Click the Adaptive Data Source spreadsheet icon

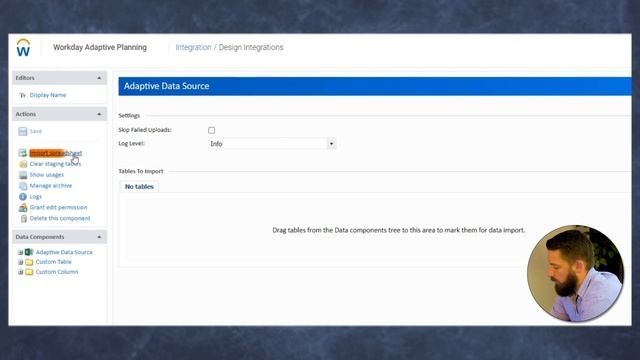[x=29, y=252]
